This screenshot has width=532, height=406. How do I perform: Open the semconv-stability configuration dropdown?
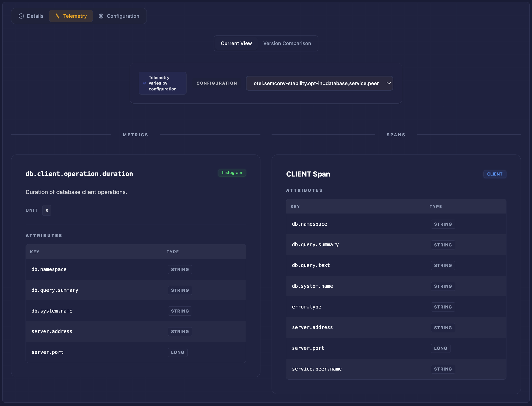coord(319,83)
